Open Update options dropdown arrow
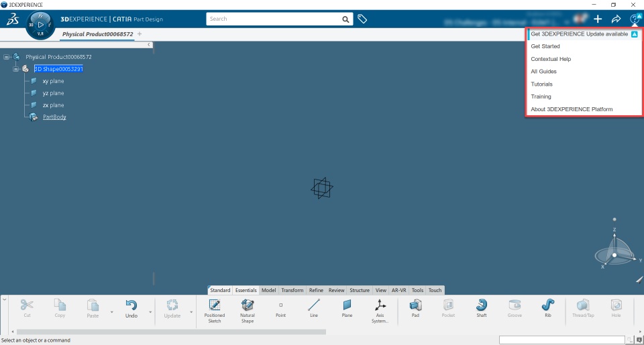The width and height of the screenshot is (644, 345). coord(191,312)
